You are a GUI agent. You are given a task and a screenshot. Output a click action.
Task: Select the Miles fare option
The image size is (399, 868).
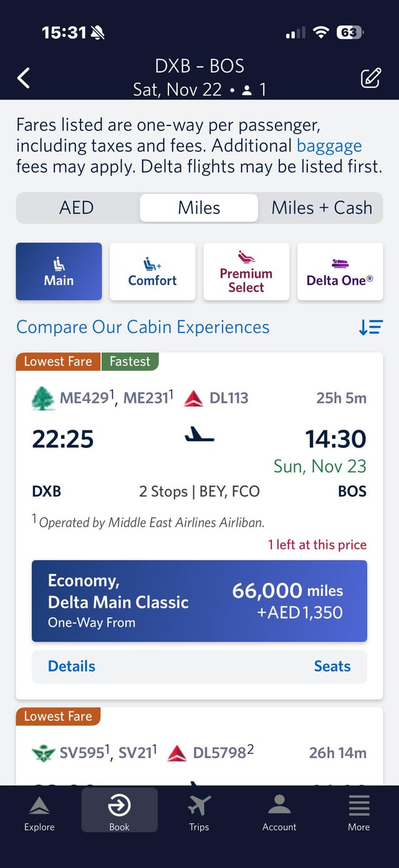pos(199,208)
